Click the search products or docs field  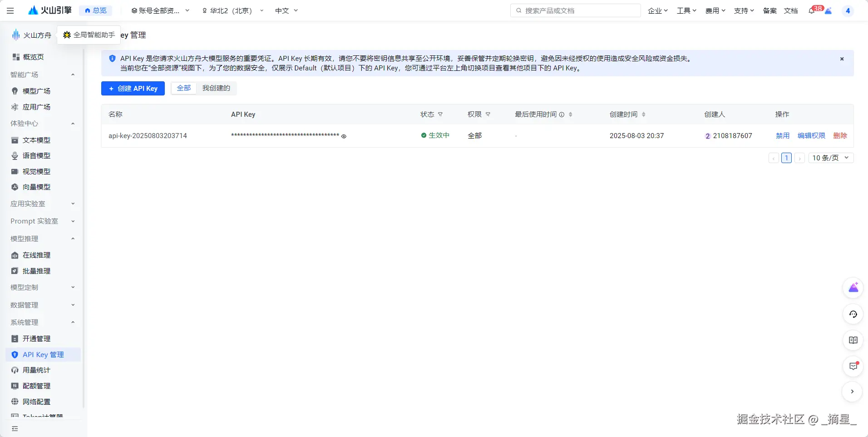(x=576, y=10)
